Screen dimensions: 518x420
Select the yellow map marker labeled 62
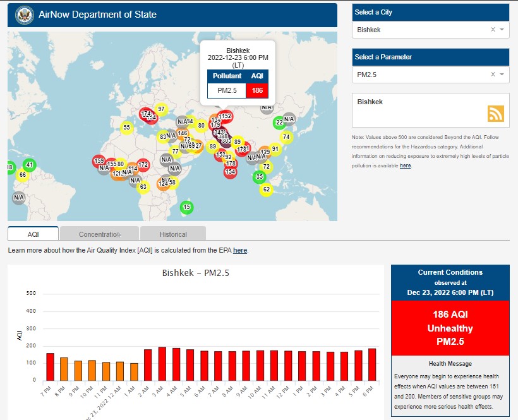[266, 189]
